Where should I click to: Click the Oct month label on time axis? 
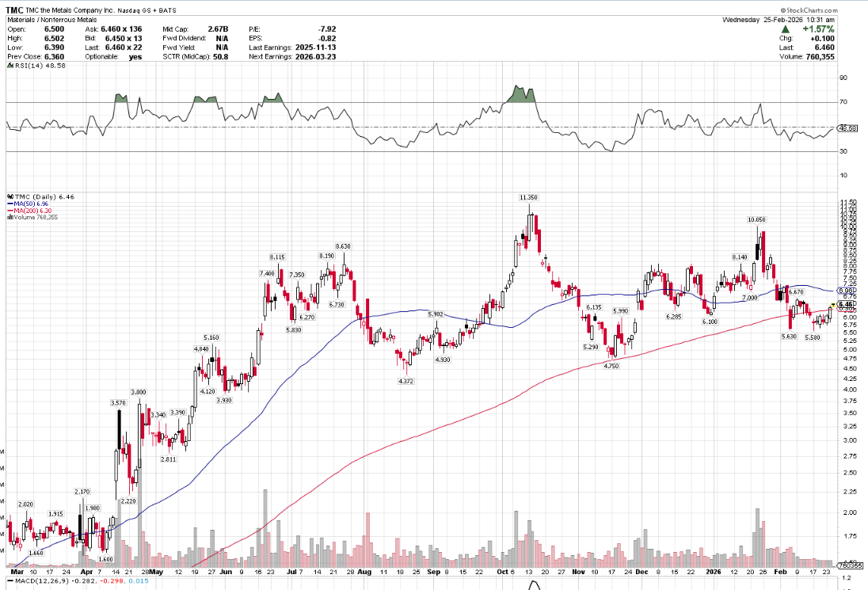[x=503, y=571]
